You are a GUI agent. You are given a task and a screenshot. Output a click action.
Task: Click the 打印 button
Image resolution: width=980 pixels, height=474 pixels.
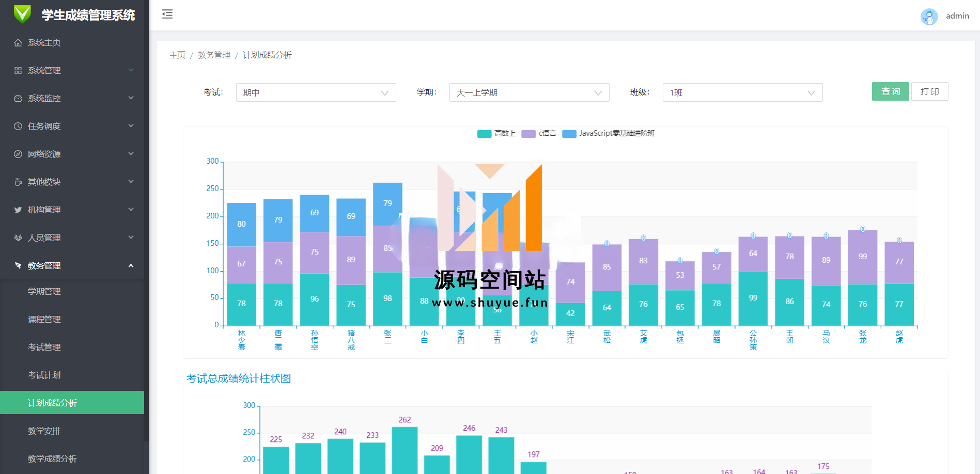click(x=929, y=91)
